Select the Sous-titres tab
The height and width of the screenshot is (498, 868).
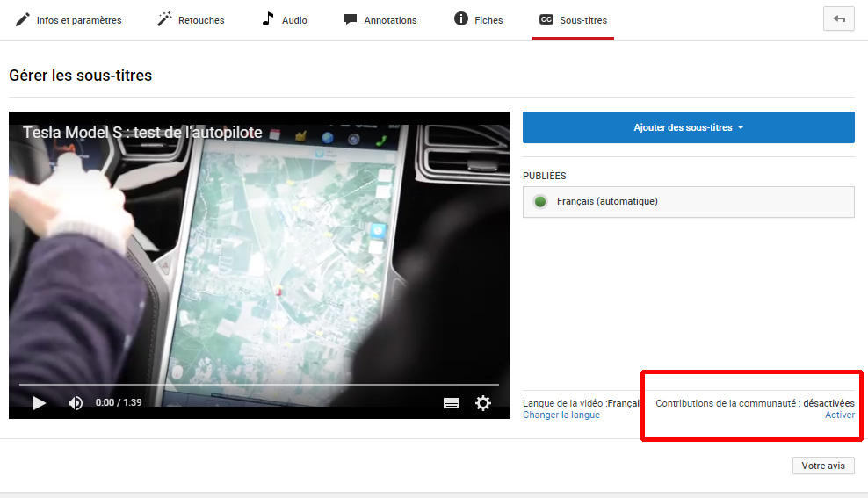(x=573, y=20)
